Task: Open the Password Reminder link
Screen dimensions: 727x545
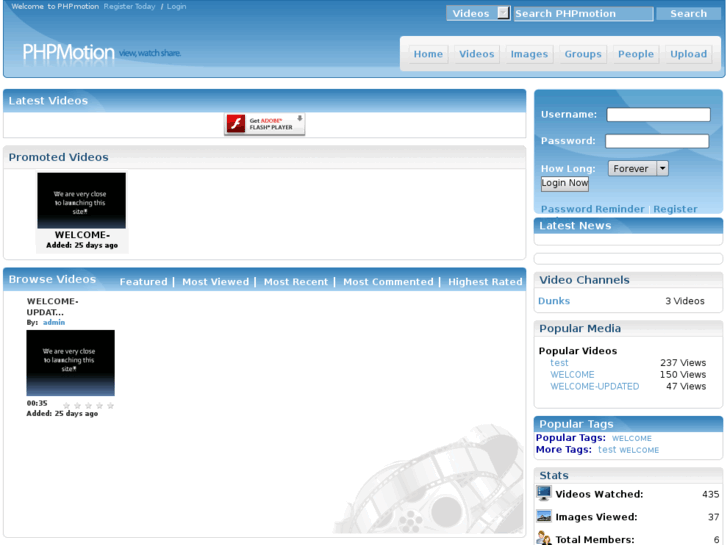Action: pyautogui.click(x=593, y=209)
